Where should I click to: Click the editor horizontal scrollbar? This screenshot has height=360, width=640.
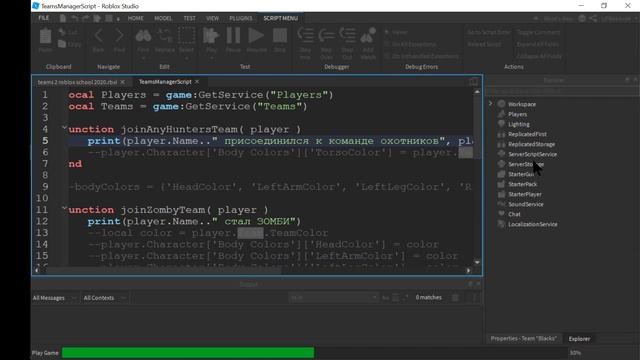pyautogui.click(x=163, y=270)
